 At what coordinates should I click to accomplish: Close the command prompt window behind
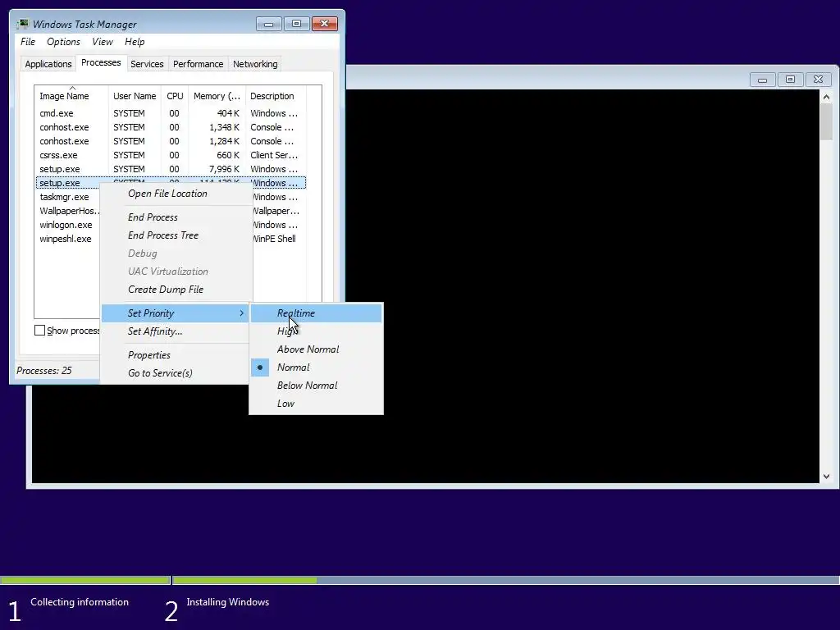(x=818, y=80)
